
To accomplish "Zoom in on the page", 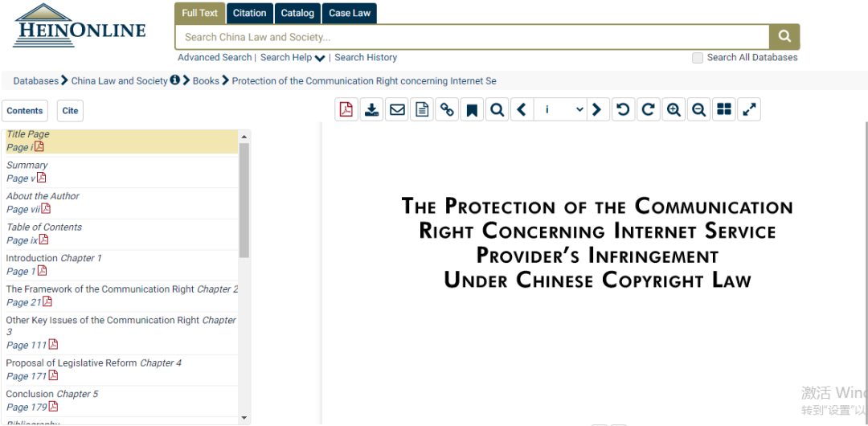I will click(674, 110).
